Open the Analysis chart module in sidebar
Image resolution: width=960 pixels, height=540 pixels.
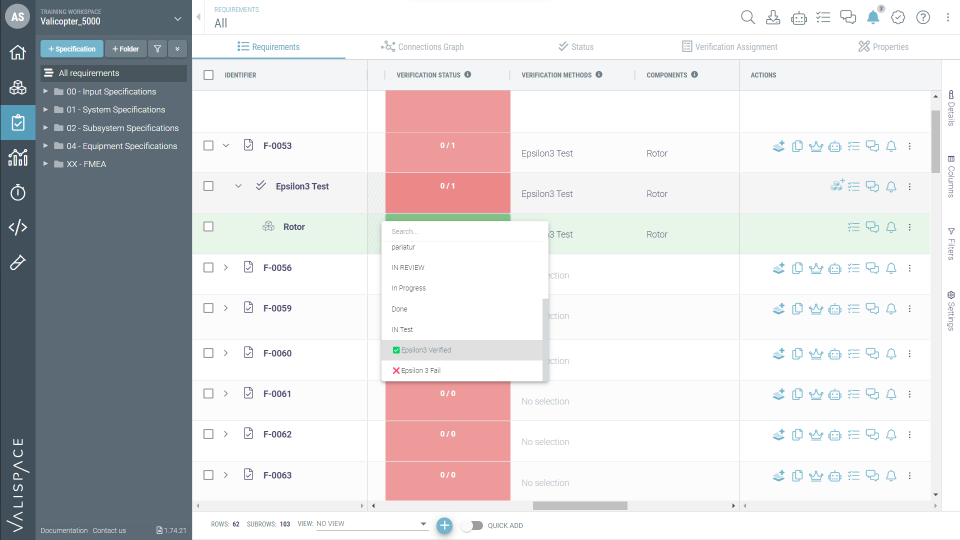(x=18, y=158)
